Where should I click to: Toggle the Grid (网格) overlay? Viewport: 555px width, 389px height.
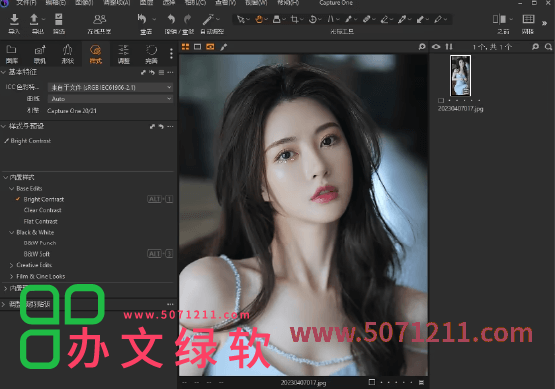tap(528, 19)
